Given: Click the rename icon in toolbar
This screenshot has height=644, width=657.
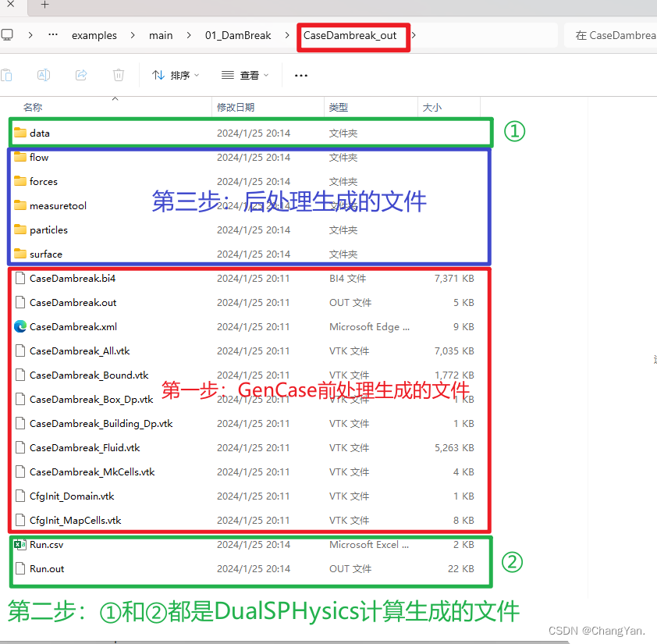Looking at the screenshot, I should click(44, 76).
